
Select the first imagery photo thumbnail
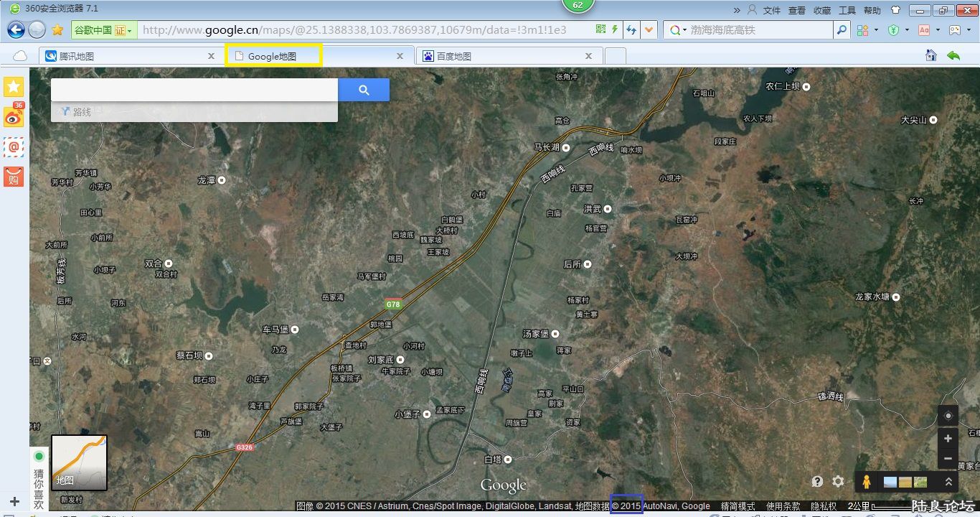pos(890,482)
